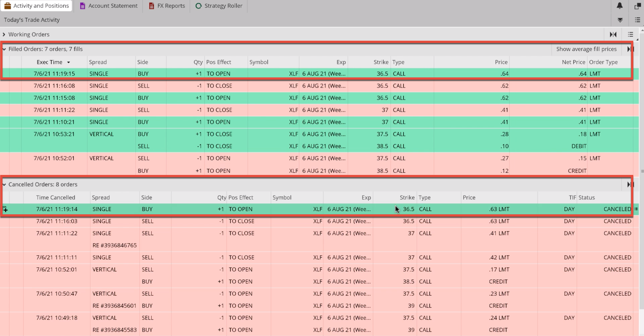Switch to the Strategy Roller tab
The width and height of the screenshot is (644, 336).
tap(219, 6)
